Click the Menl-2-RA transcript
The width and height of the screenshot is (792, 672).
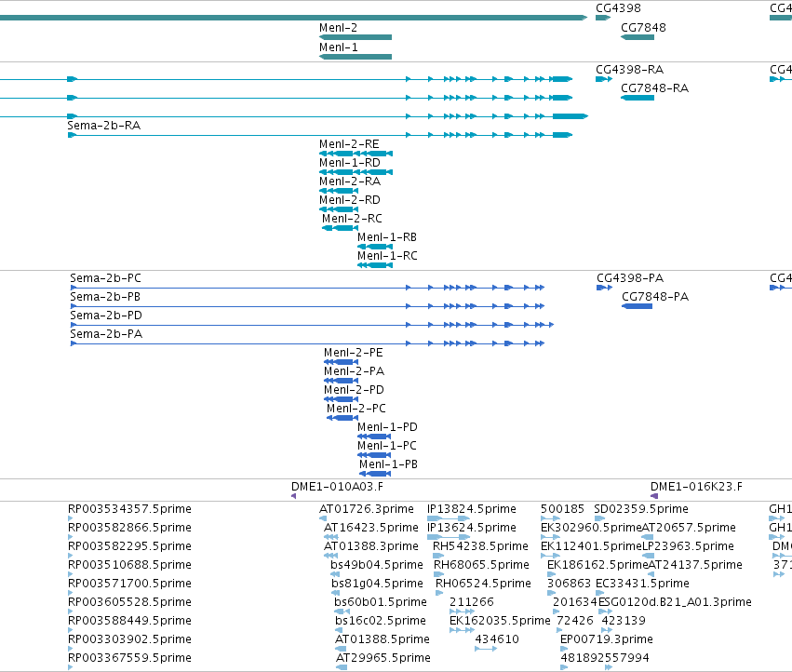[339, 191]
